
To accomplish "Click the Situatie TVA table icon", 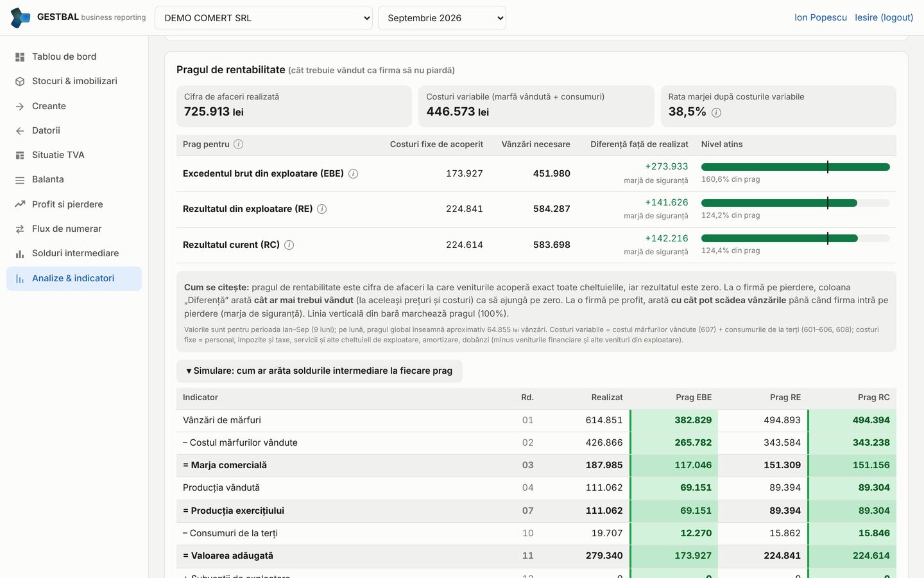I will pyautogui.click(x=20, y=155).
